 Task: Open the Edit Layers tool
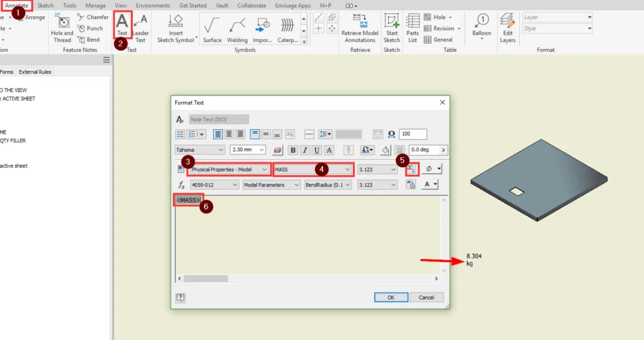pyautogui.click(x=507, y=29)
